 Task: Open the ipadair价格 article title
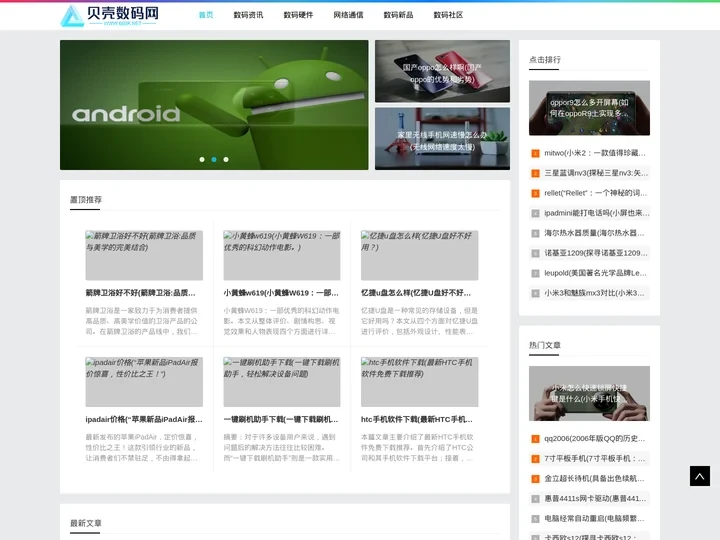[x=144, y=420]
